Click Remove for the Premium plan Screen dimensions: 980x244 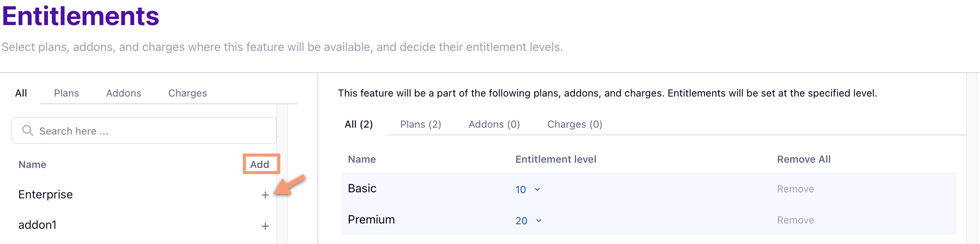point(795,220)
